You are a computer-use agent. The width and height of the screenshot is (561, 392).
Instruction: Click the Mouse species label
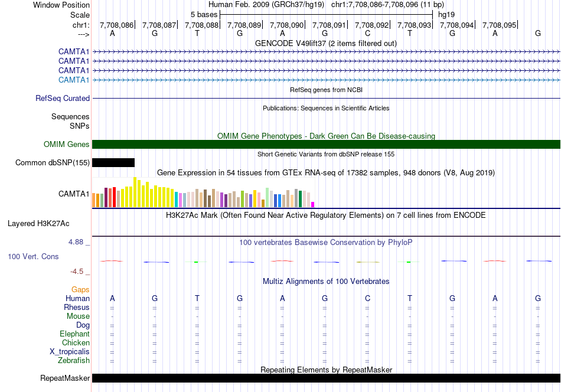[x=78, y=316]
